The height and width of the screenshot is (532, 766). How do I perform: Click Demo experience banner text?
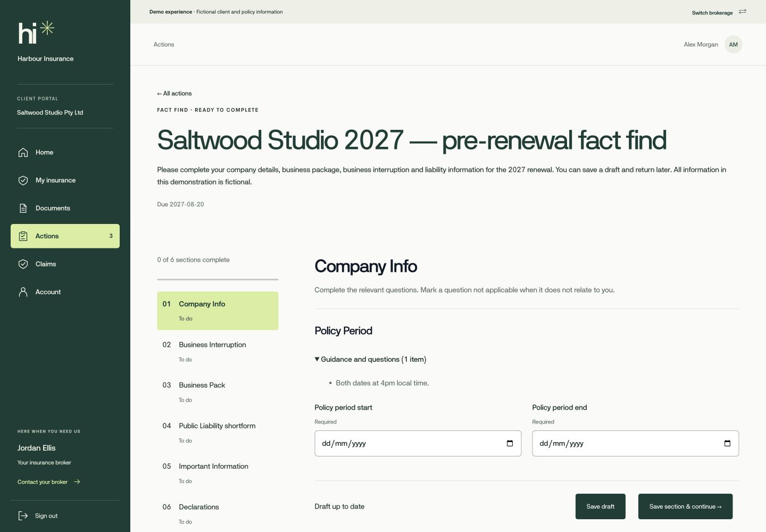coord(216,12)
